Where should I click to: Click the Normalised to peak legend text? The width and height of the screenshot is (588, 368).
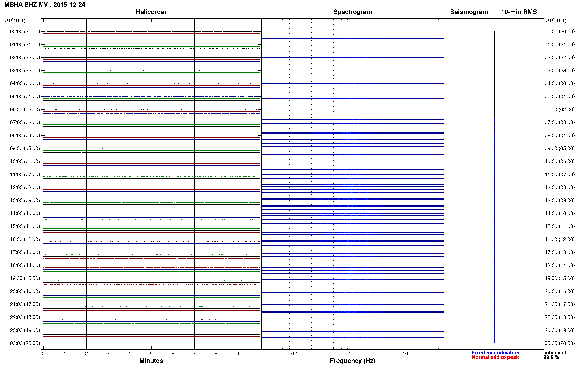coord(495,357)
